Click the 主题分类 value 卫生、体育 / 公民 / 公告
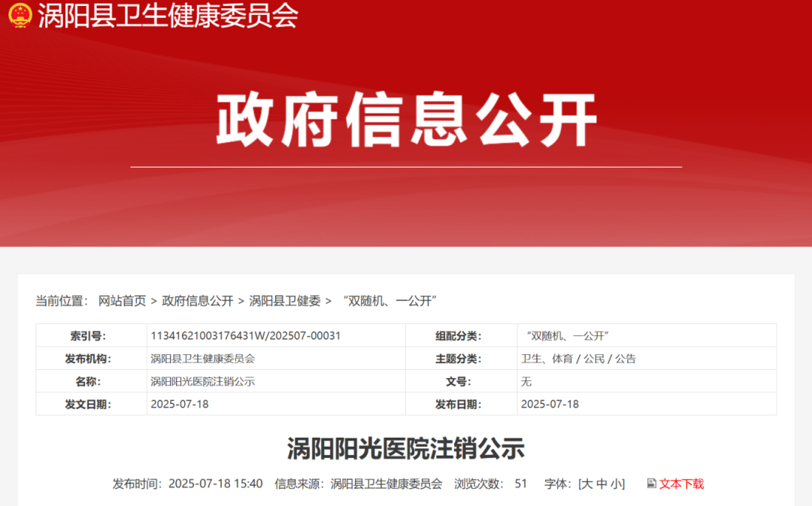This screenshot has width=812, height=506. [578, 359]
